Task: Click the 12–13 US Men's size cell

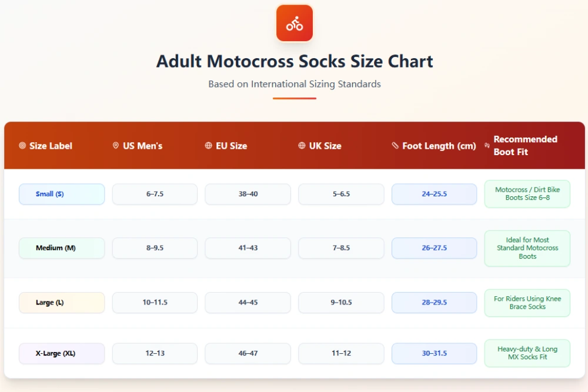Action: click(155, 353)
